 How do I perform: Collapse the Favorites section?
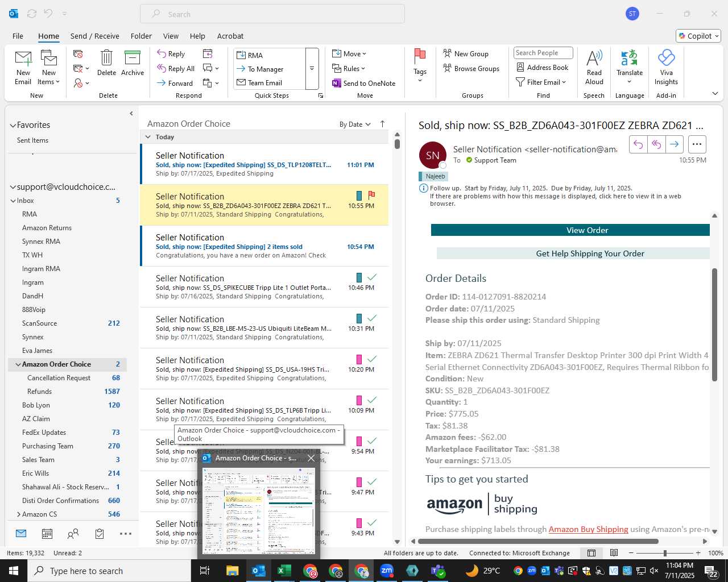[13, 125]
